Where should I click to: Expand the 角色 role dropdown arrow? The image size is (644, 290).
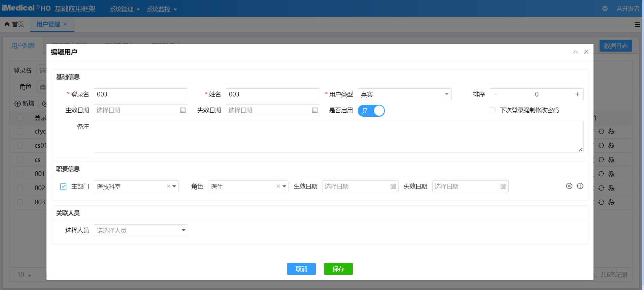[284, 186]
